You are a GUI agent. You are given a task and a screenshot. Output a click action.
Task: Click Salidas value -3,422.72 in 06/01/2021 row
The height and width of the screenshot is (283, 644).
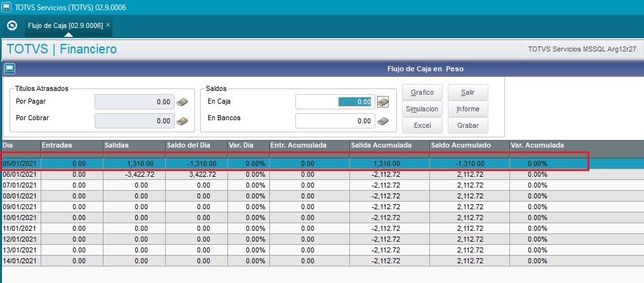coord(139,174)
